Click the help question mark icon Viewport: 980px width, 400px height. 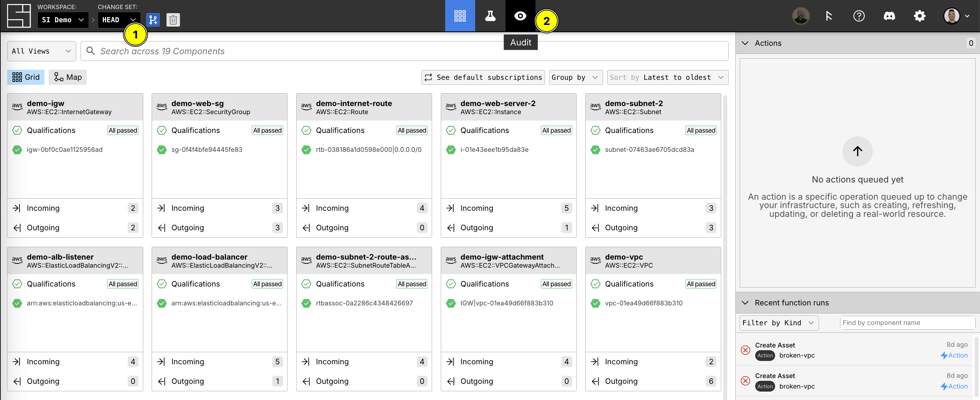click(859, 16)
